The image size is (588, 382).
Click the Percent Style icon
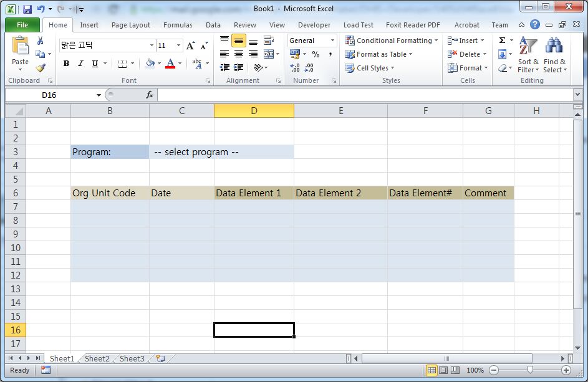click(316, 54)
